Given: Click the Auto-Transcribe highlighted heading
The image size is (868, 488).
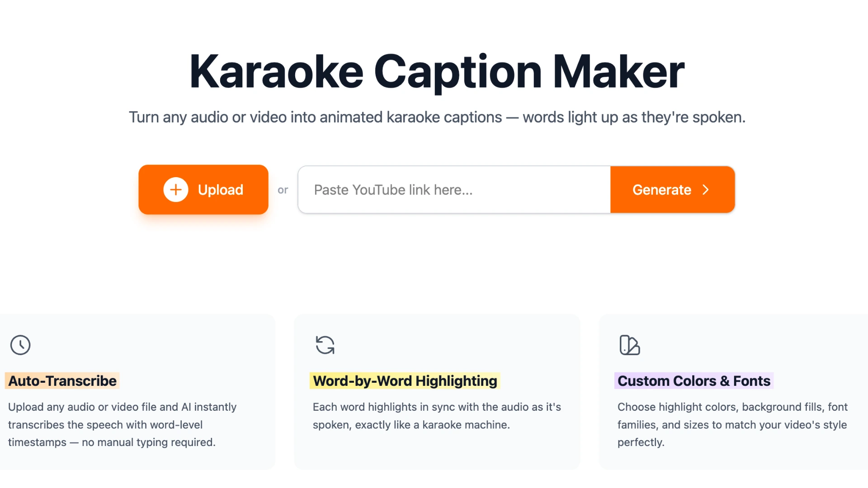Looking at the screenshot, I should pyautogui.click(x=62, y=380).
